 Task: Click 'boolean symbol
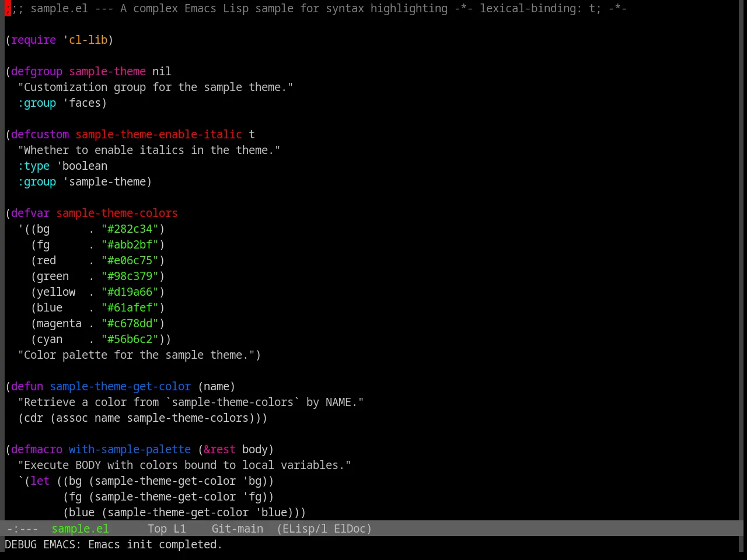coord(82,166)
